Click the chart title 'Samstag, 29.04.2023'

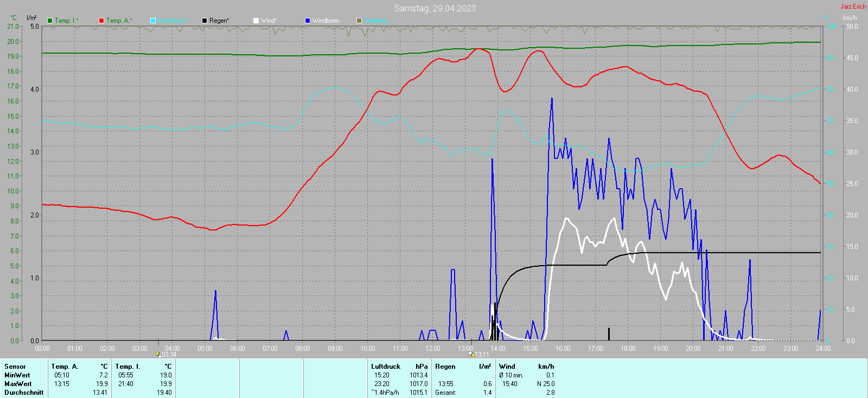point(435,8)
